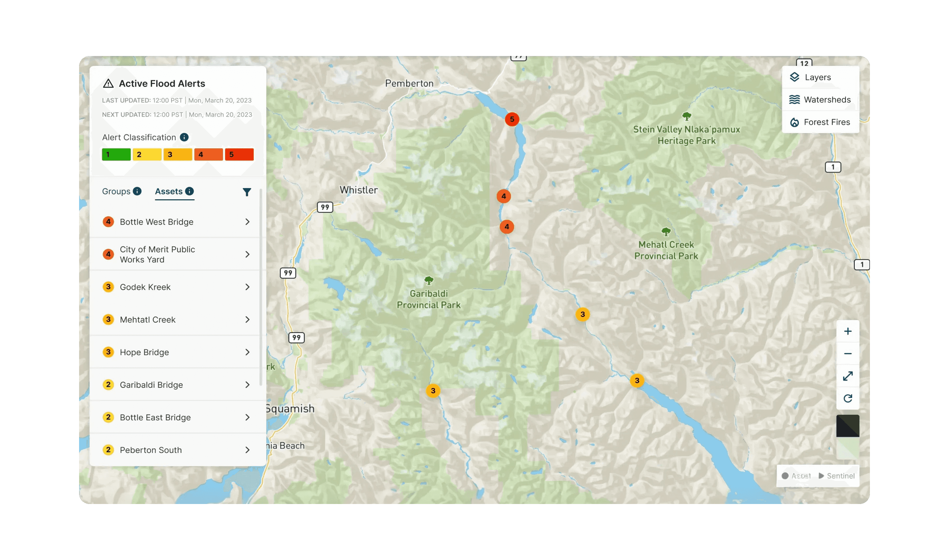Screen dimensions: 949x560
Task: Switch to the dark map style thumbnail
Action: pyautogui.click(x=848, y=426)
